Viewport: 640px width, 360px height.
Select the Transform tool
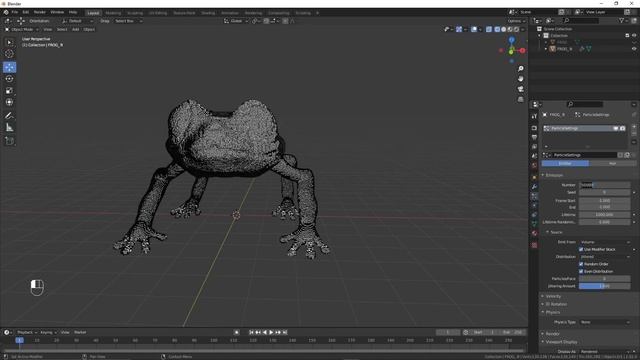9,102
